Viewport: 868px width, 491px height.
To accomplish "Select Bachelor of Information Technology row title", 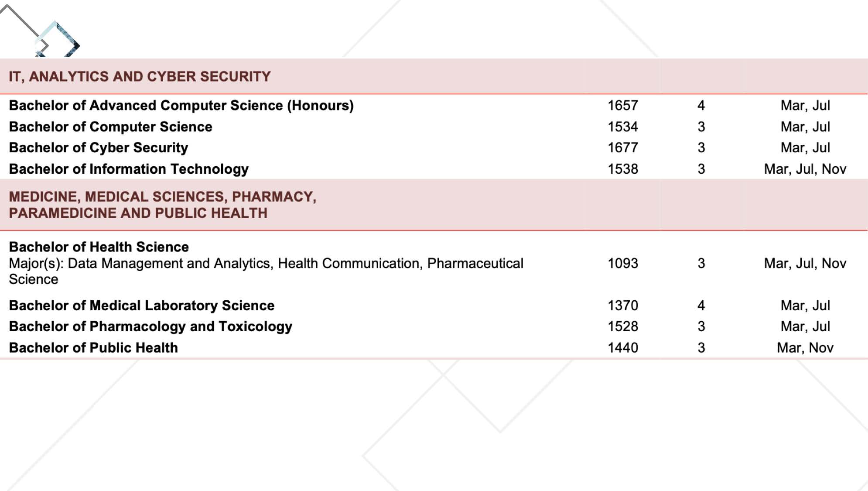I will pos(129,169).
